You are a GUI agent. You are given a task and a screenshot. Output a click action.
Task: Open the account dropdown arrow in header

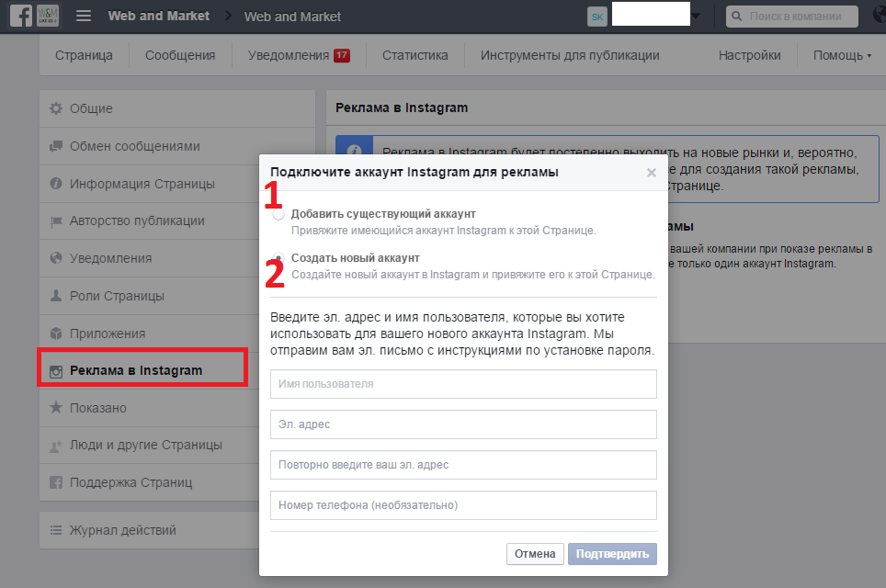click(697, 17)
